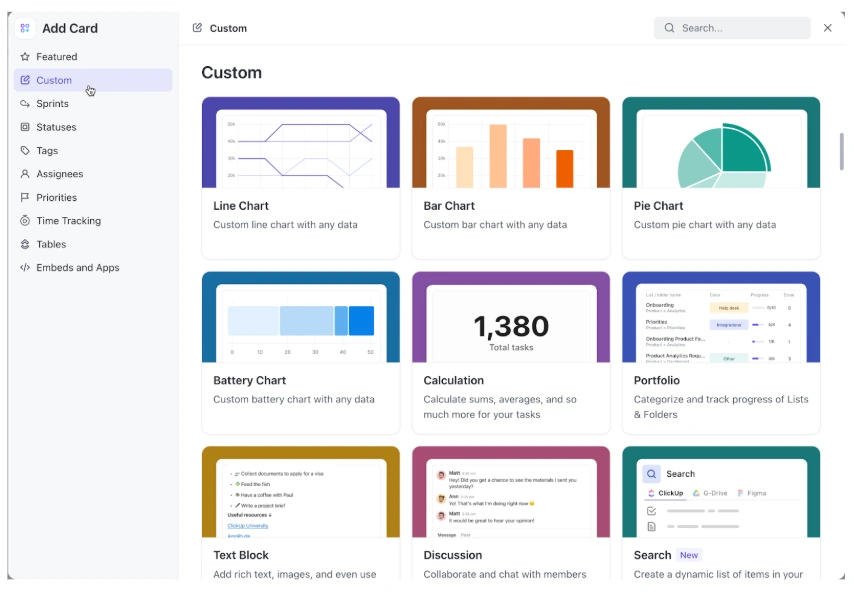Click the Portfolio title text

click(656, 380)
